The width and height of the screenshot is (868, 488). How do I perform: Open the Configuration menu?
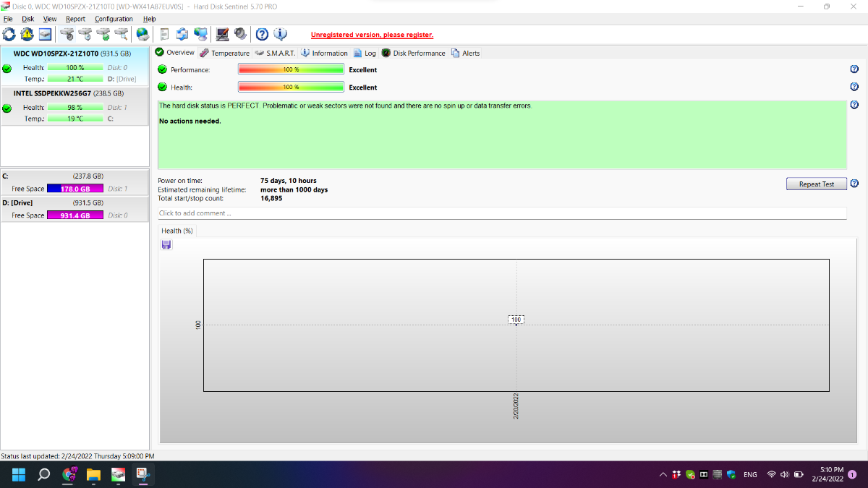114,19
